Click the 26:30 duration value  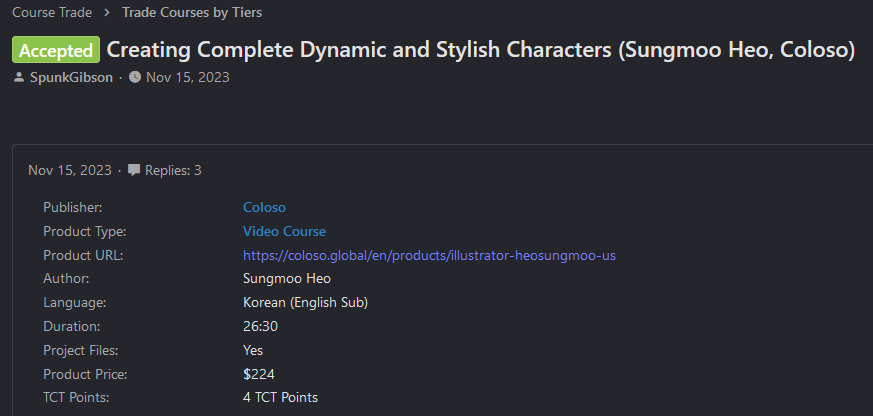click(261, 326)
